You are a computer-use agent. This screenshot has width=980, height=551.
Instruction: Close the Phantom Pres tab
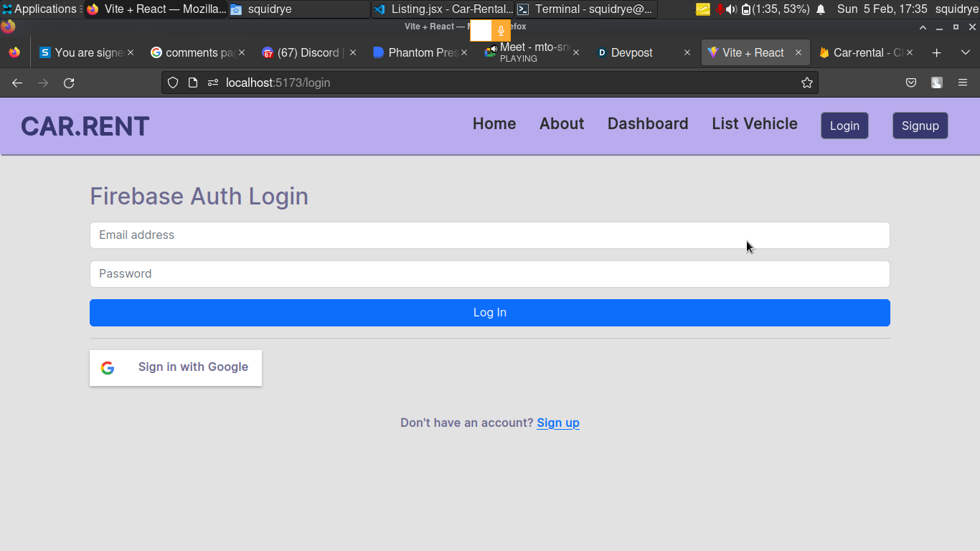pyautogui.click(x=464, y=52)
